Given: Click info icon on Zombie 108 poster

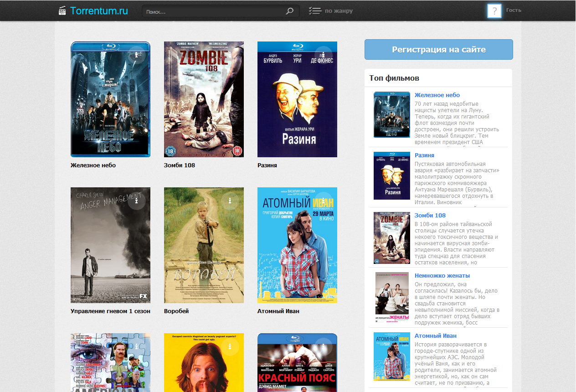Looking at the screenshot, I should pos(230,55).
